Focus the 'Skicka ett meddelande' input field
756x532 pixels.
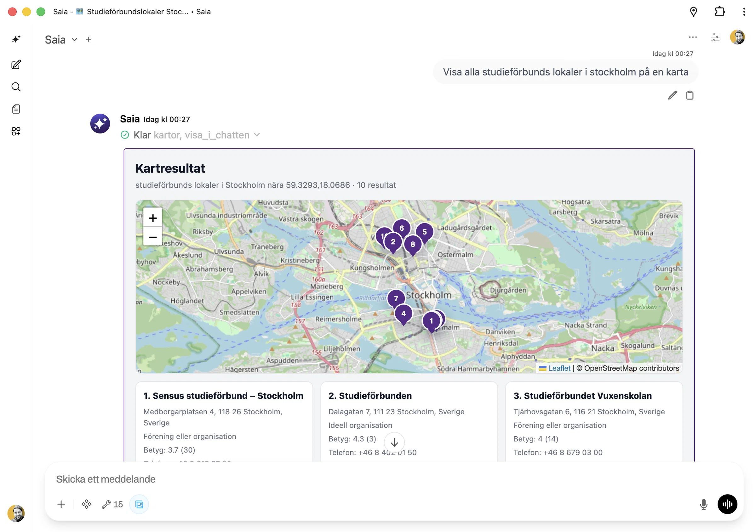(394, 479)
